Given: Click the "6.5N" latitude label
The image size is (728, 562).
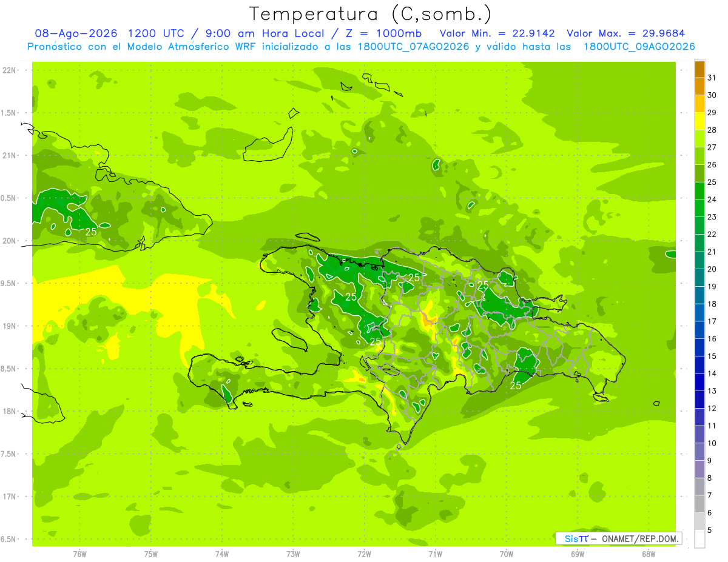Looking at the screenshot, I should (x=9, y=539).
